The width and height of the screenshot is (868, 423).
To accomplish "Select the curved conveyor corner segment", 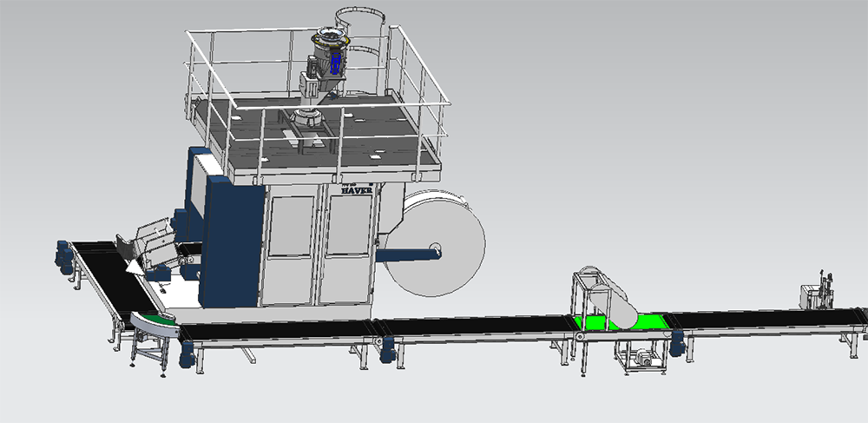I will [154, 327].
